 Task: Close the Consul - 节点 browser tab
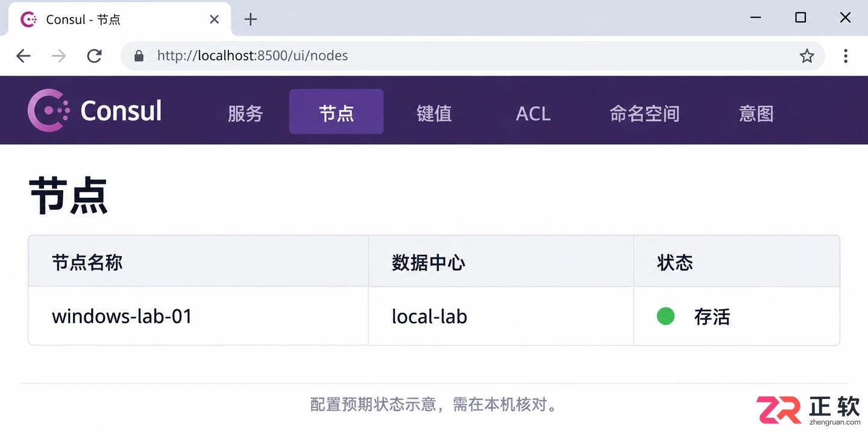[214, 19]
